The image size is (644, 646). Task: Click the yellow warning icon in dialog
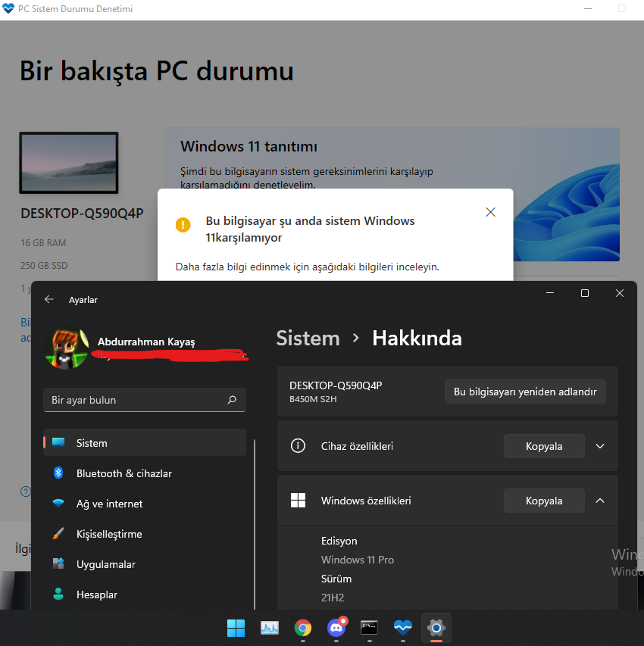(183, 225)
